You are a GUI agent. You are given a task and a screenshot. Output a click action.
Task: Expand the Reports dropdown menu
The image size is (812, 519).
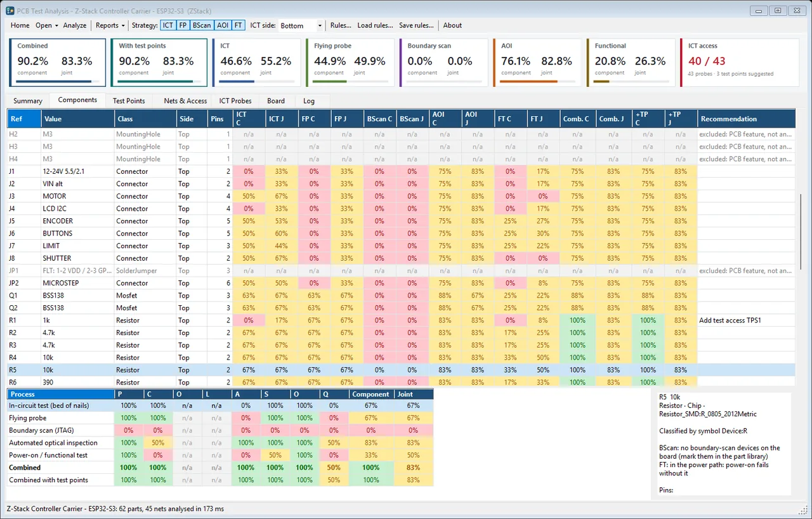tap(110, 25)
